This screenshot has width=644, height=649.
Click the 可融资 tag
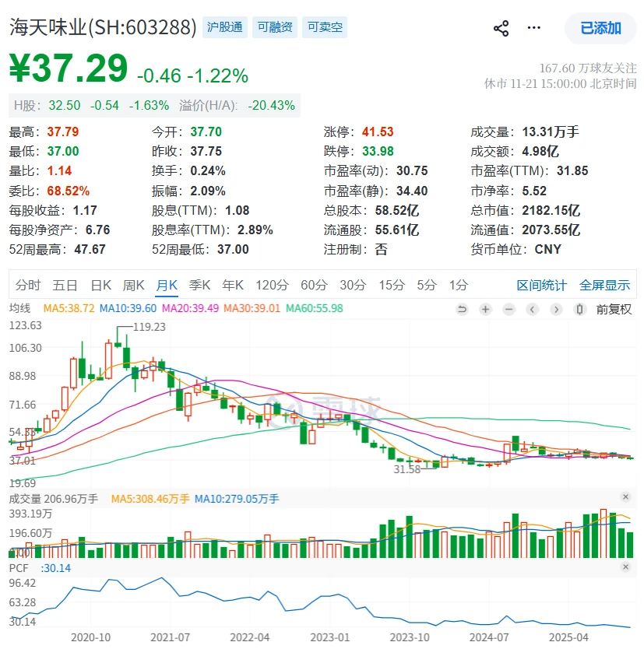(x=275, y=27)
